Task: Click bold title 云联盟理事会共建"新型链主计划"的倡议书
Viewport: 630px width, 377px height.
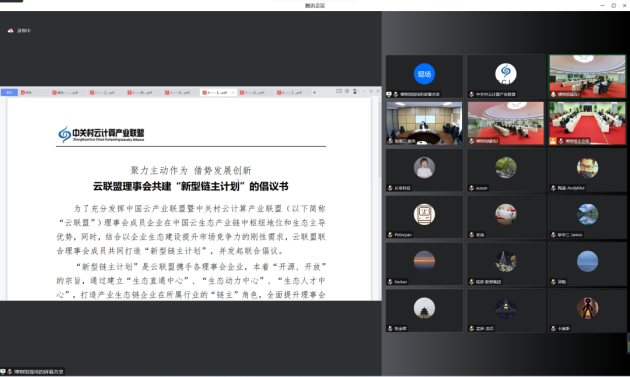Action: click(x=191, y=186)
